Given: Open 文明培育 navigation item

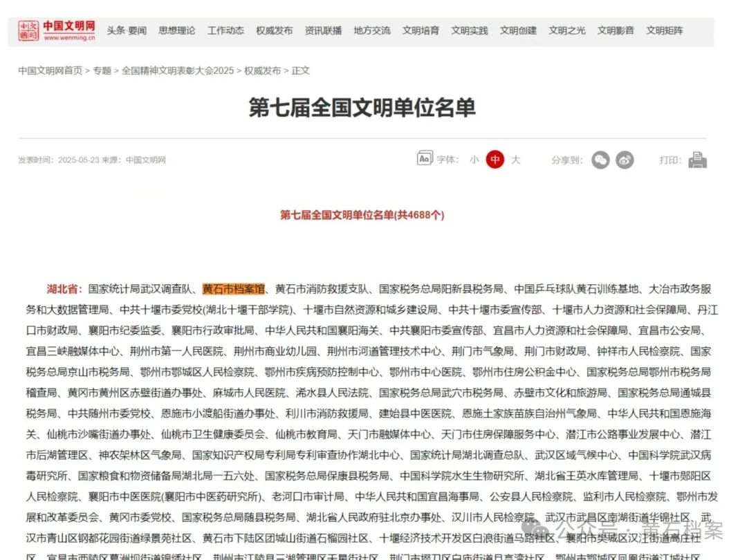Looking at the screenshot, I should tap(421, 31).
